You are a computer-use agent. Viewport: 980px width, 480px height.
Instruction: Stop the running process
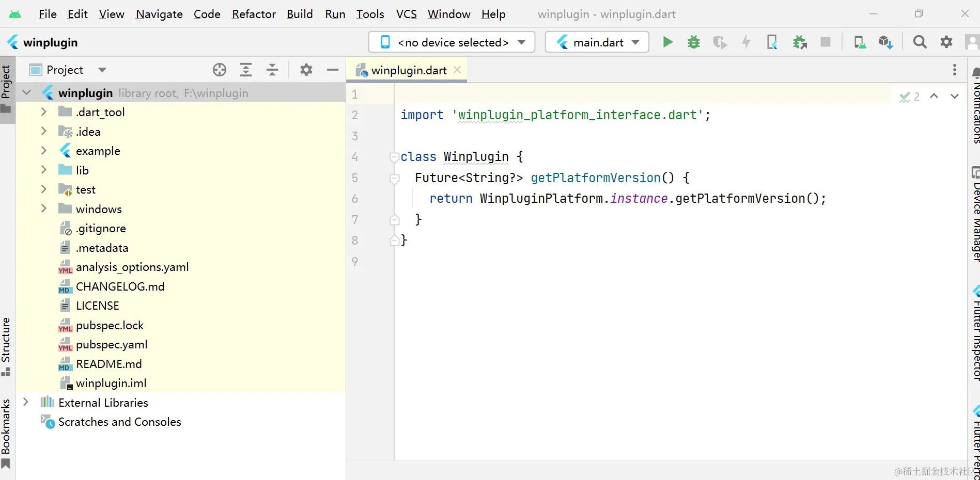click(x=826, y=42)
